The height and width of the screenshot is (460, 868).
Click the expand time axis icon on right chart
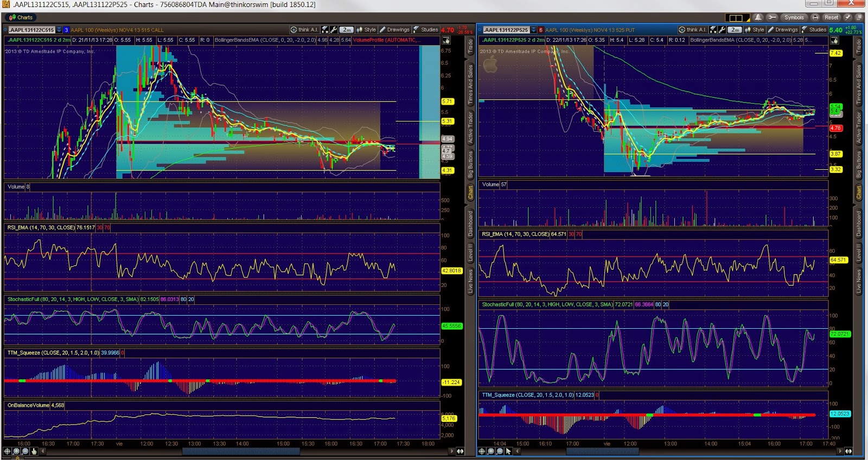(848, 451)
